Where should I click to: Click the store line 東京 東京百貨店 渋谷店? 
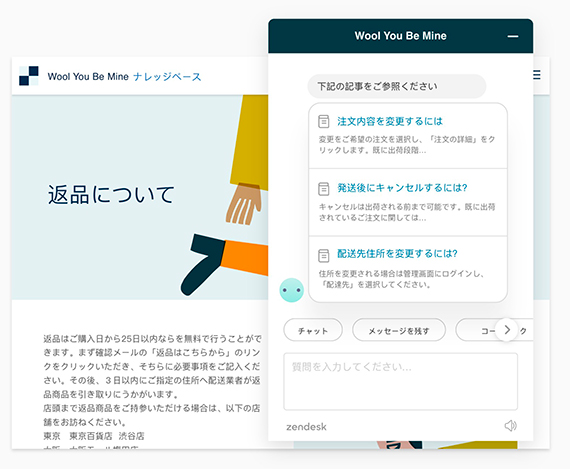[x=94, y=436]
